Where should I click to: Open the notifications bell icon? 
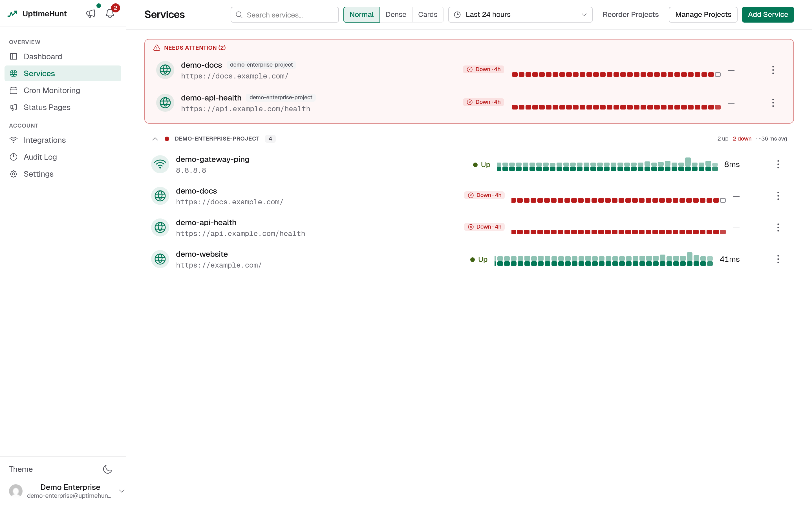coord(110,14)
